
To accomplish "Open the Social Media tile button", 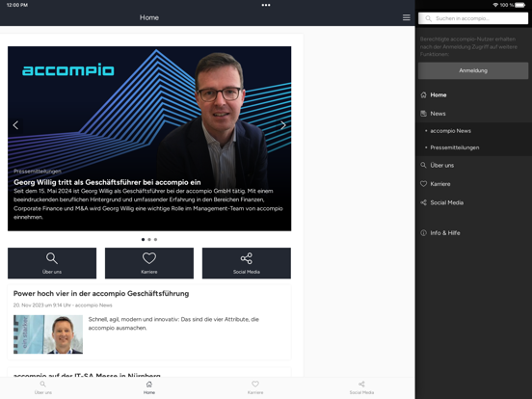I will tap(247, 263).
